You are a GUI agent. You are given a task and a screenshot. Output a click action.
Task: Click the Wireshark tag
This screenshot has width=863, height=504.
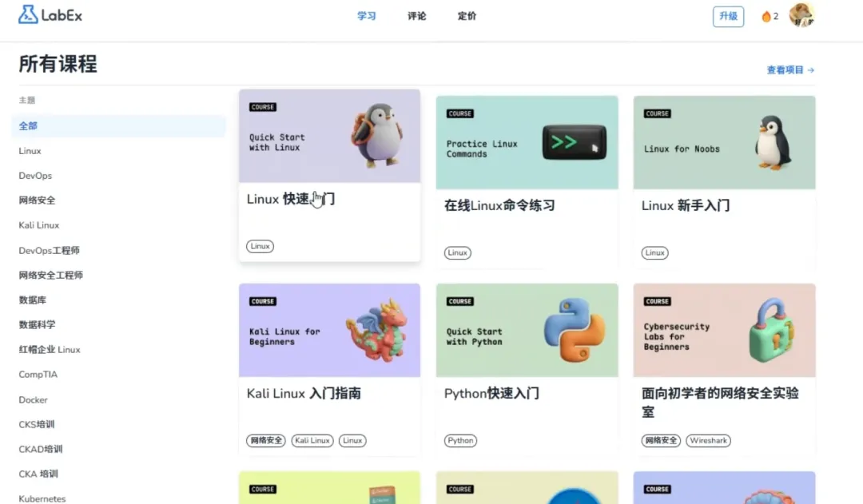(x=708, y=440)
